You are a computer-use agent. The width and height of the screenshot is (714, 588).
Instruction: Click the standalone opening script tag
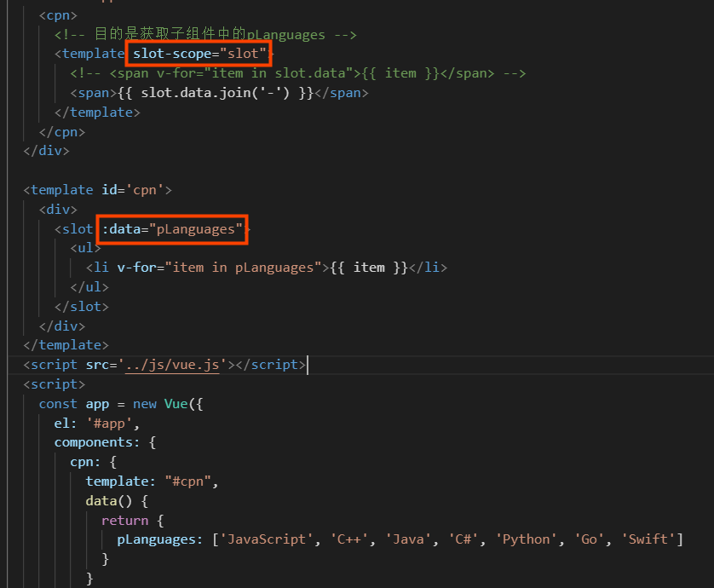pos(55,385)
